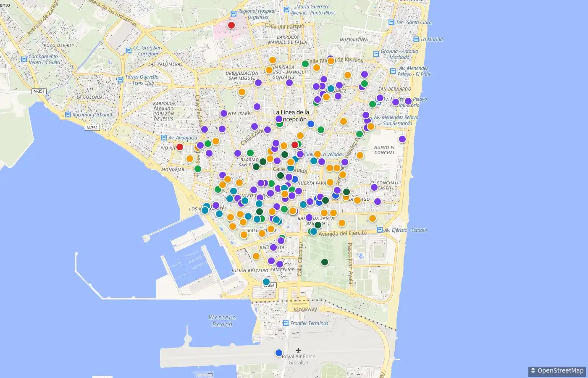Click the Ter - Santa Clara bus stop icon
Screen dimensions: 588x378
(391, 22)
